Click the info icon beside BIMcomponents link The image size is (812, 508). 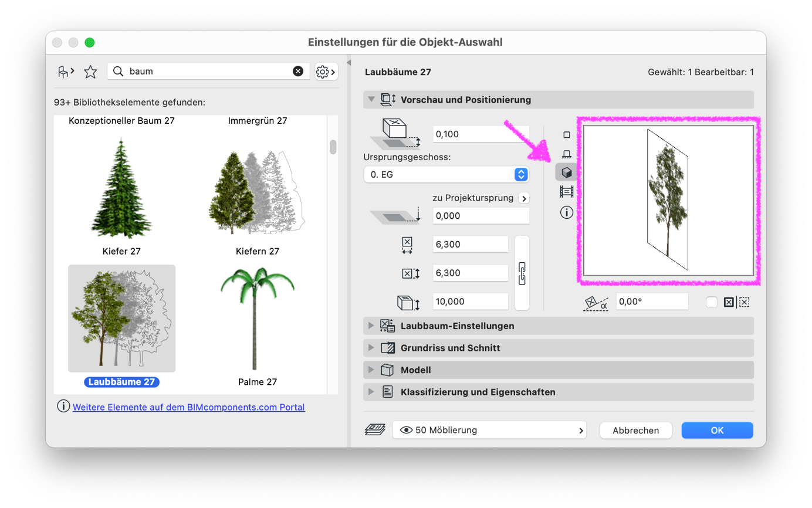point(63,406)
